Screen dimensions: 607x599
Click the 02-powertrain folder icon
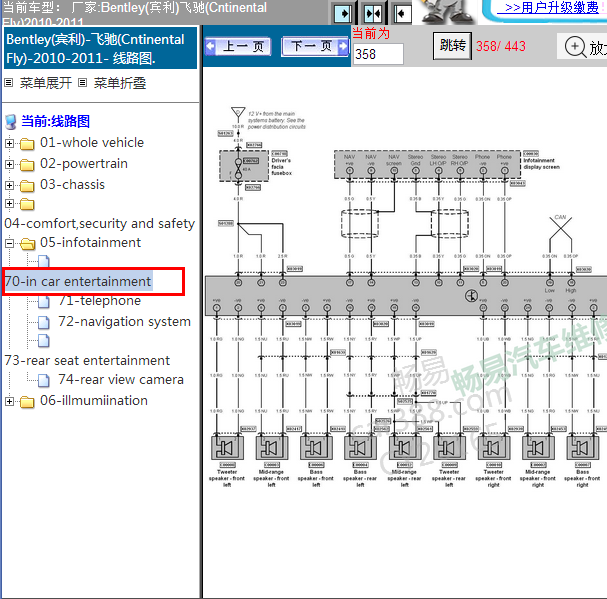tap(27, 165)
